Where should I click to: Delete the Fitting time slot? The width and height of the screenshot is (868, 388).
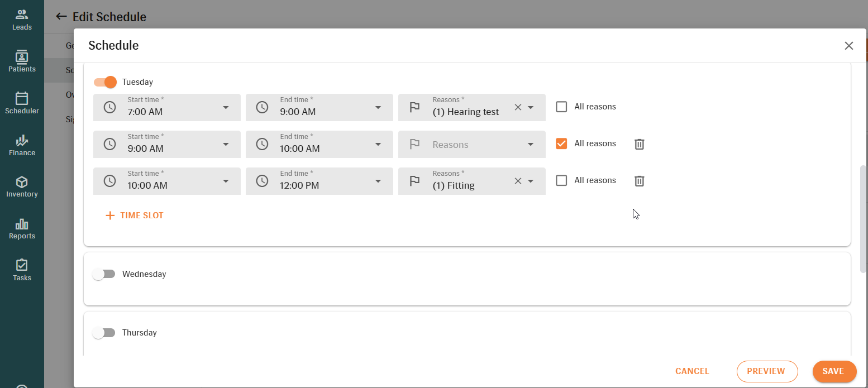click(640, 181)
